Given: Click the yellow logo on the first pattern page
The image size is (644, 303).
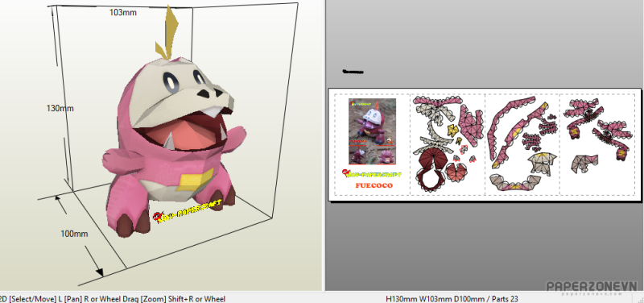Looking at the screenshot, I should 372,174.
